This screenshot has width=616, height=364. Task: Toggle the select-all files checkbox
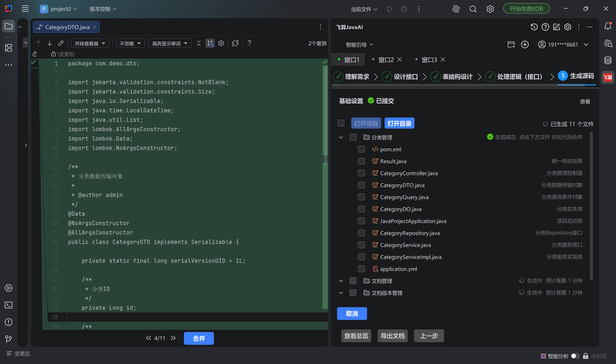tap(341, 123)
